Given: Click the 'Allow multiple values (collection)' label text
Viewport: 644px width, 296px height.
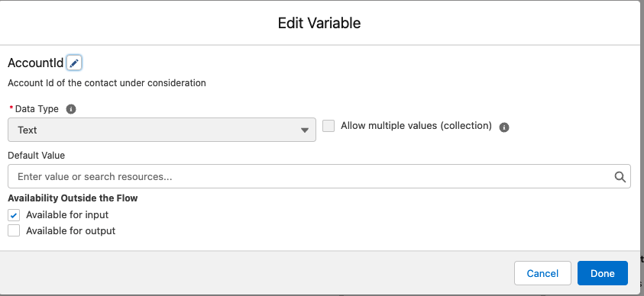Looking at the screenshot, I should tap(416, 126).
